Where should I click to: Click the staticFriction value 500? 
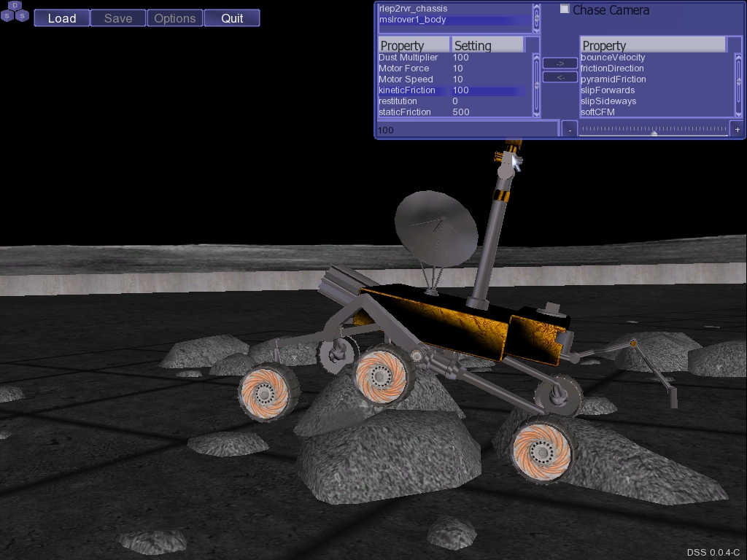pos(461,112)
